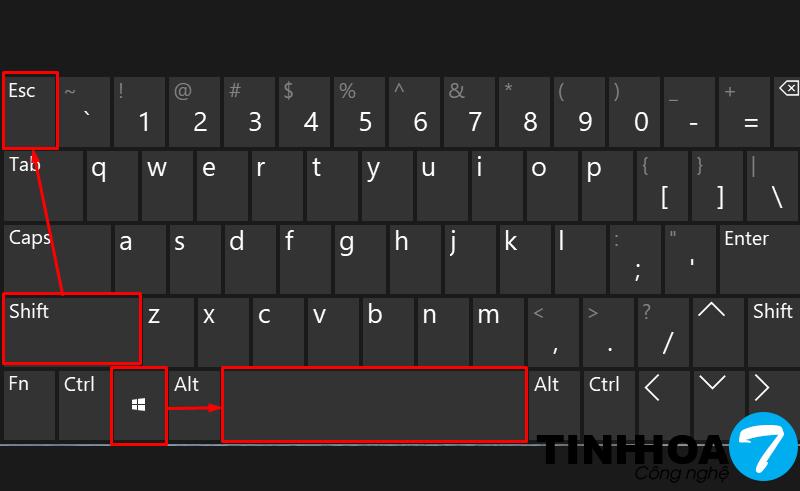Click the number 5 key

coord(359,112)
